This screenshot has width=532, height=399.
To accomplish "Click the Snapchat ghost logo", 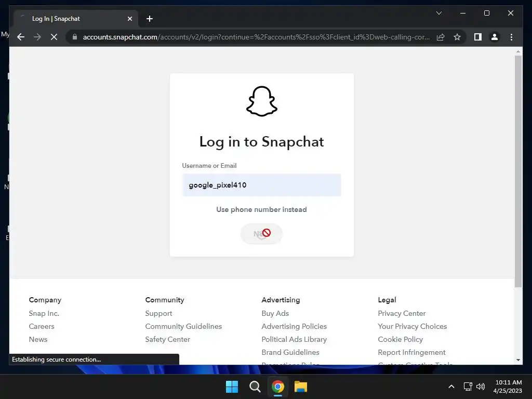I will coord(262,101).
